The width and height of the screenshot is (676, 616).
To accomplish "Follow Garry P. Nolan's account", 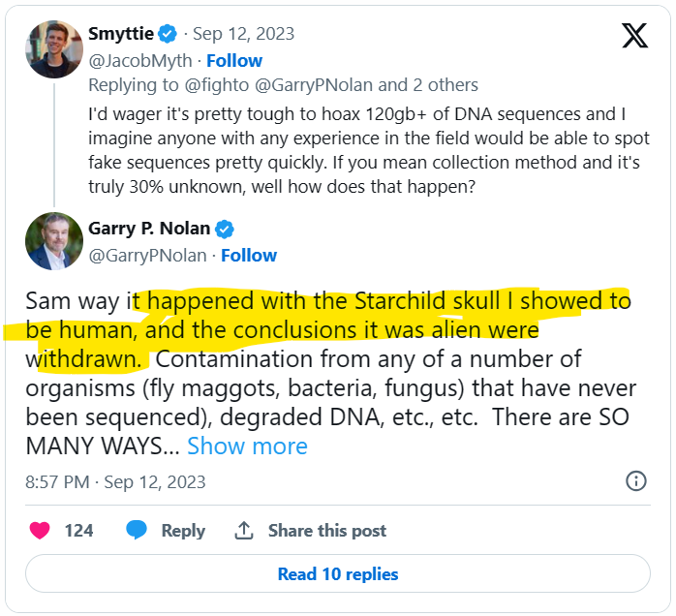I will click(x=249, y=256).
